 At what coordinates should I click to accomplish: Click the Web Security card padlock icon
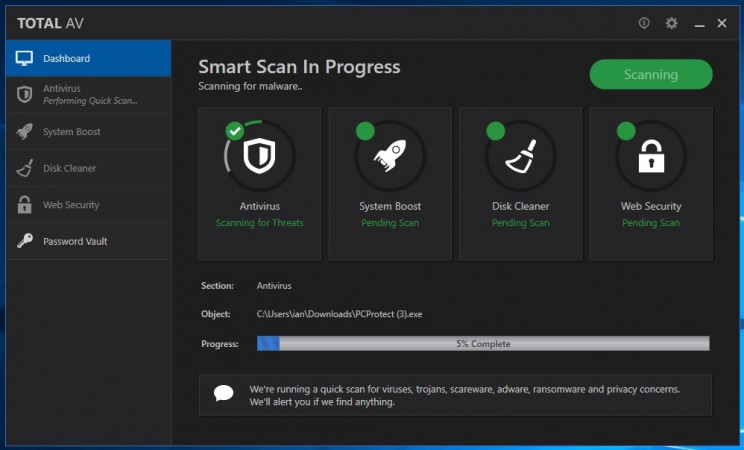point(651,155)
